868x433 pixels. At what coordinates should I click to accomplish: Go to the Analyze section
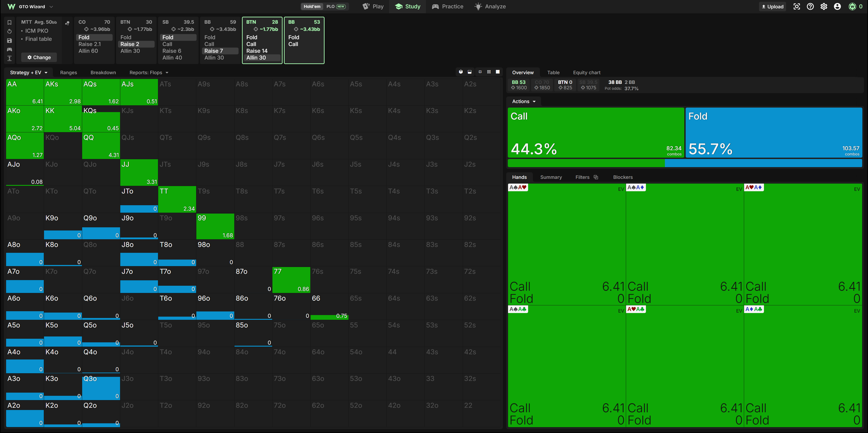click(x=490, y=6)
